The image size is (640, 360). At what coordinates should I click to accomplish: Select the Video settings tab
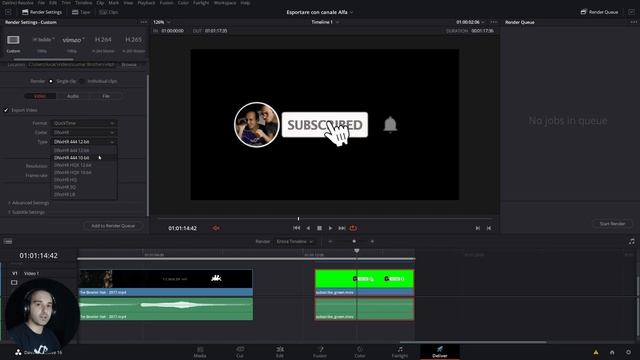click(x=40, y=96)
